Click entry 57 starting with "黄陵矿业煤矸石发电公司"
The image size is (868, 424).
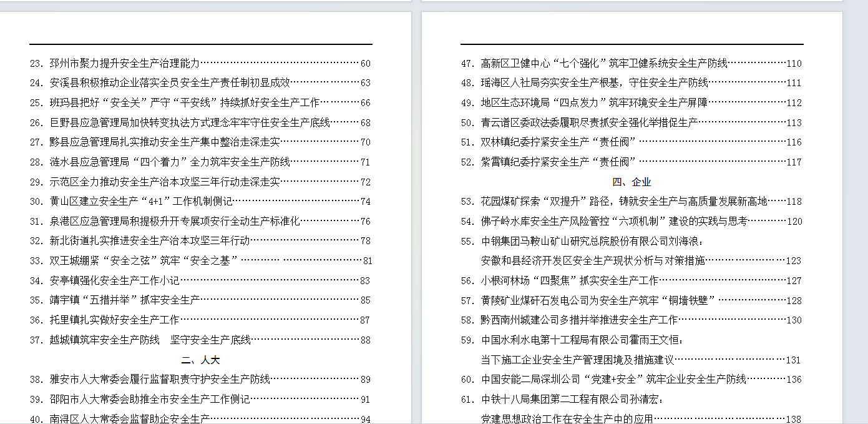[x=631, y=300]
